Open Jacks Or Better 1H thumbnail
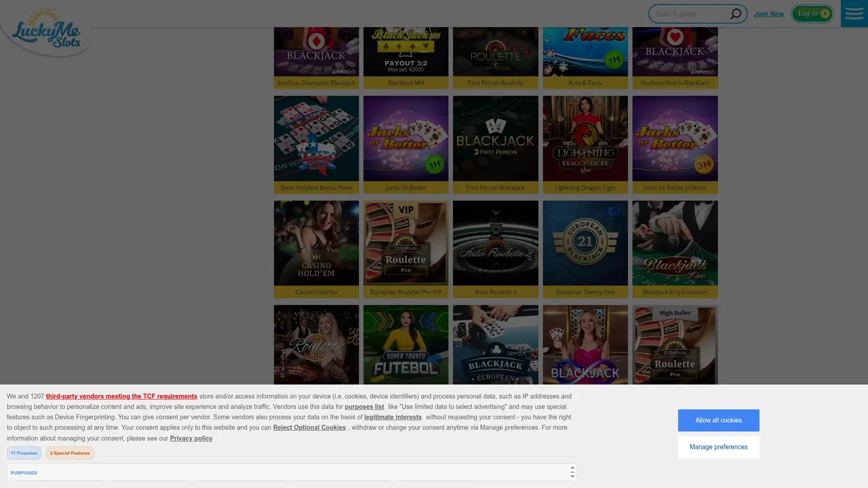The image size is (868, 488). [406, 139]
